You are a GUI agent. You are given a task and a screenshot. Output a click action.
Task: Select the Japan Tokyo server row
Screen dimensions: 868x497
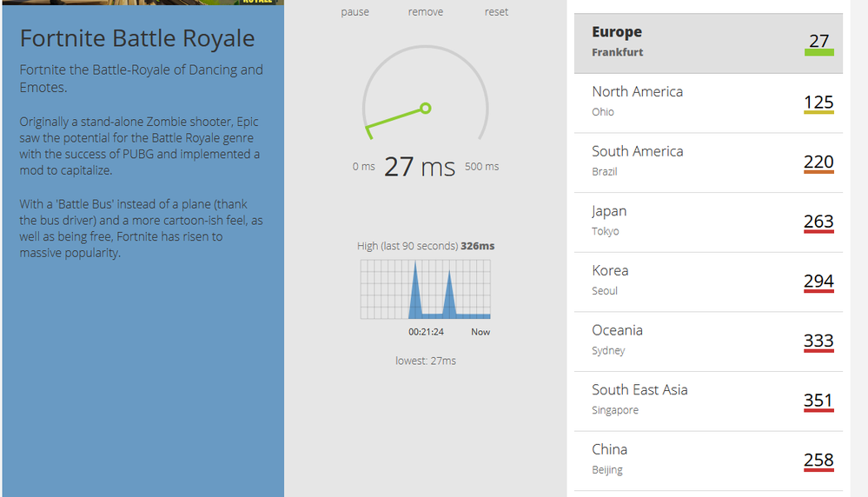pos(707,222)
